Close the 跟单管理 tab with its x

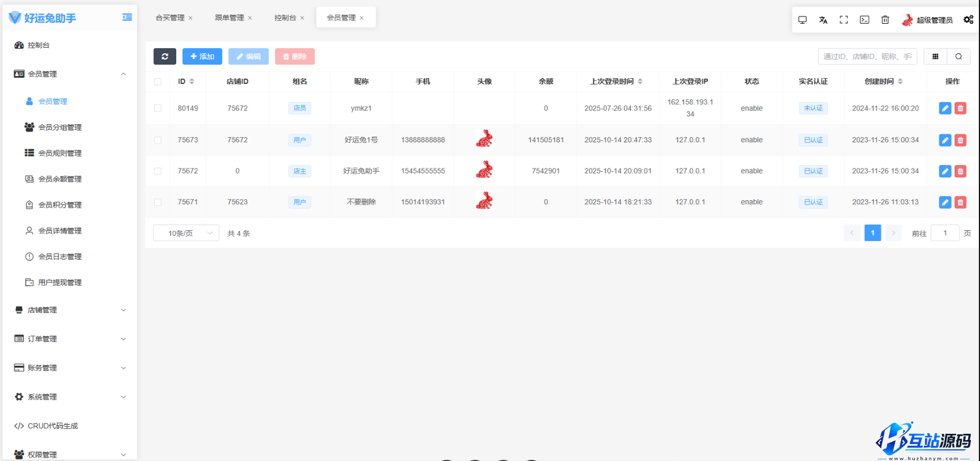point(250,18)
